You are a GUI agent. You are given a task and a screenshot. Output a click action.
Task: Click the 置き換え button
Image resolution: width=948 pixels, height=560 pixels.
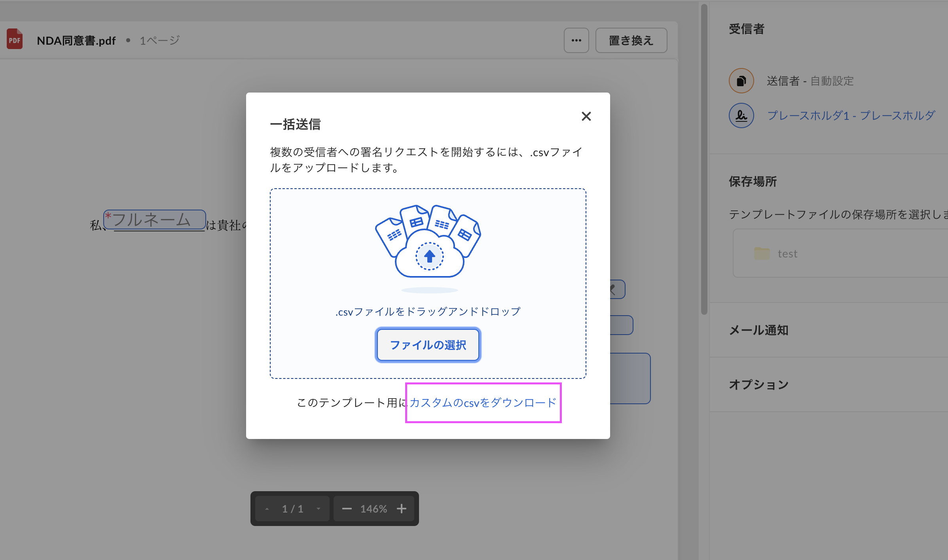coord(631,40)
